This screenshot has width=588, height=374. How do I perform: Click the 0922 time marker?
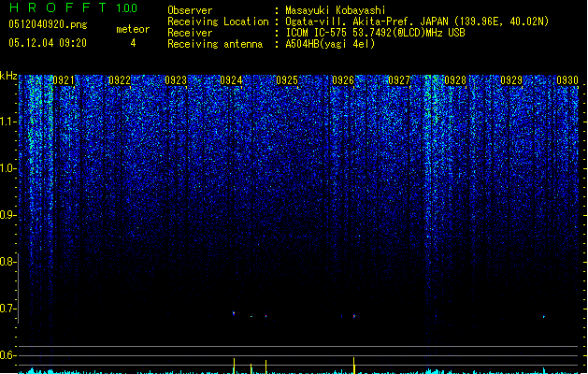click(120, 80)
